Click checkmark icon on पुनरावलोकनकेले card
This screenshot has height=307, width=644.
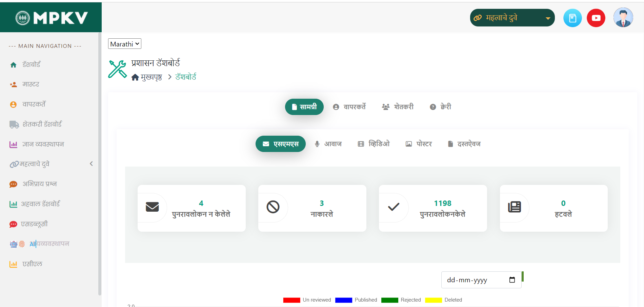click(x=394, y=207)
